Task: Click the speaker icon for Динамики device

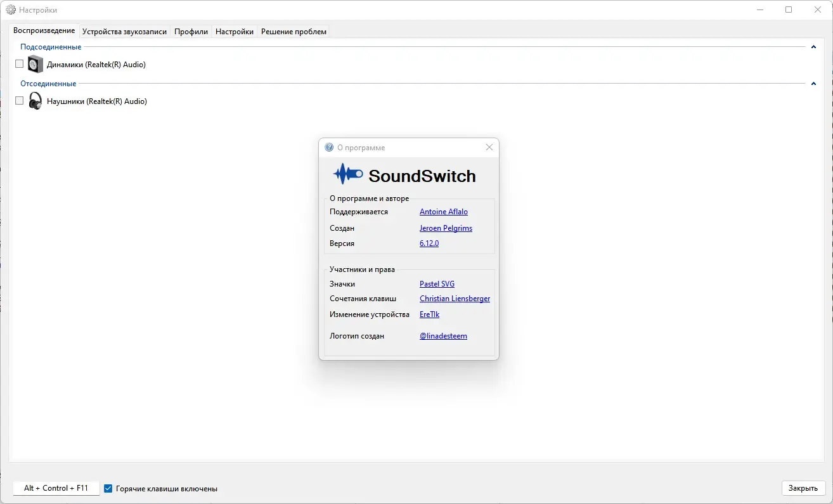Action: click(x=36, y=64)
